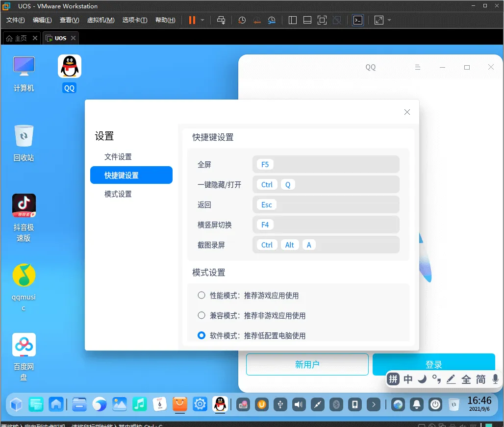Click the 返回 shortcut field showing Esc
The image size is (504, 427).
326,204
